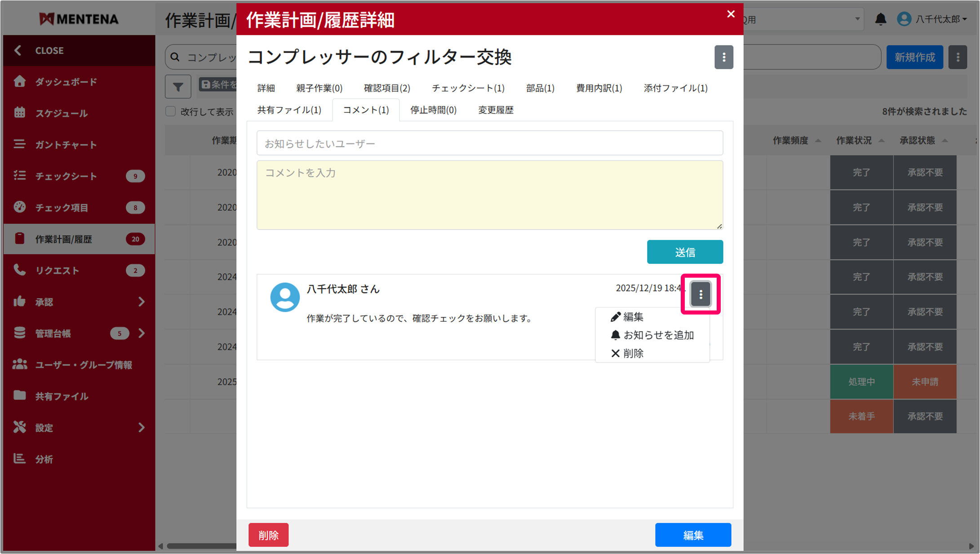Click the blue 編集 button at the bottom of the dialog
Image resolution: width=980 pixels, height=554 pixels.
click(x=692, y=535)
